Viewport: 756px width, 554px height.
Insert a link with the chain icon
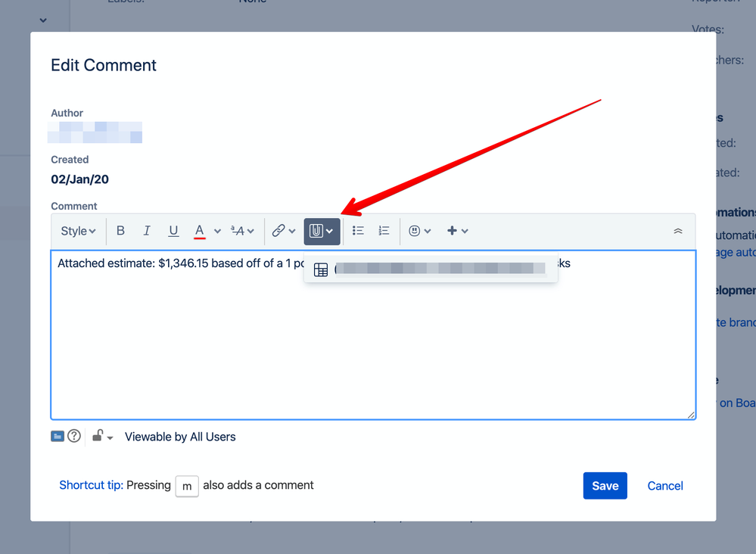pyautogui.click(x=278, y=231)
